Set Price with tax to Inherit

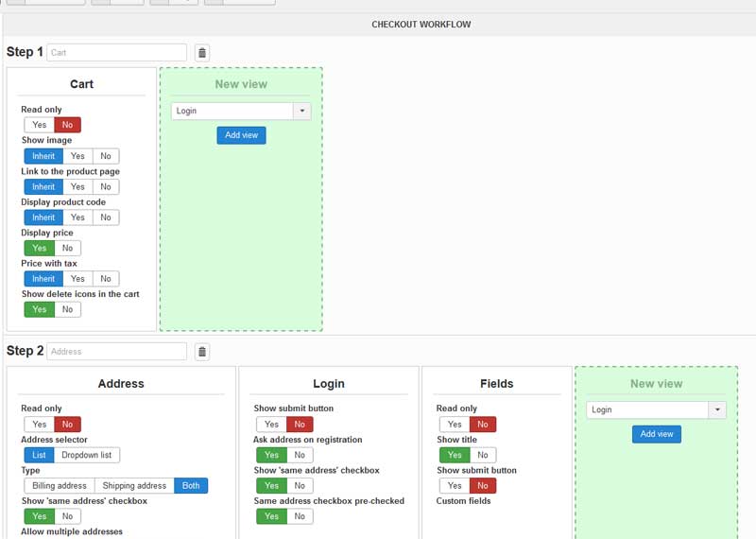pyautogui.click(x=43, y=278)
